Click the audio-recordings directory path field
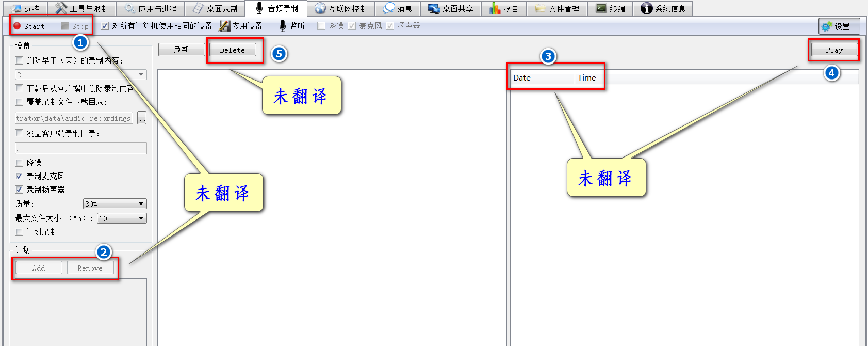This screenshot has height=346, width=868. pyautogui.click(x=74, y=118)
